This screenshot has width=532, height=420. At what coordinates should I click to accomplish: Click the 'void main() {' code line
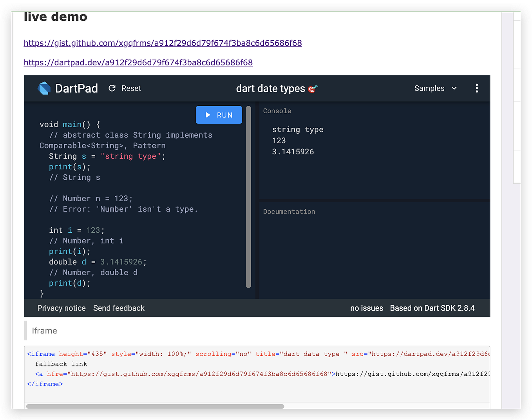click(70, 125)
